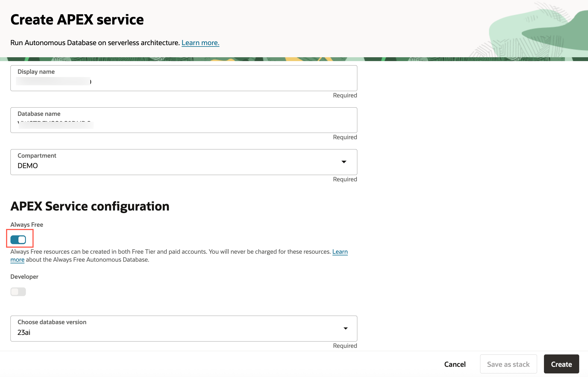The height and width of the screenshot is (377, 588).
Task: Click the Always Free label text
Action: 27,225
